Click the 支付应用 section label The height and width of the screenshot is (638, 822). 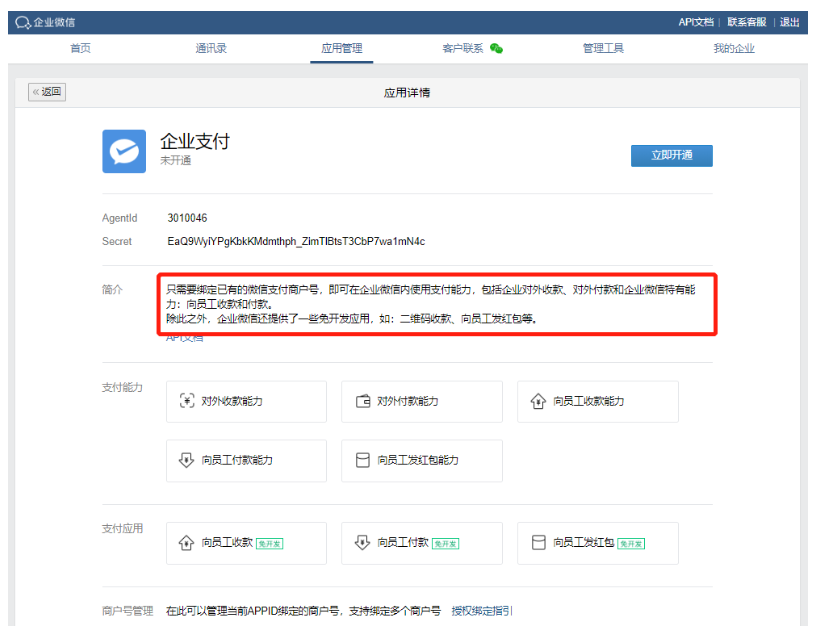(122, 528)
